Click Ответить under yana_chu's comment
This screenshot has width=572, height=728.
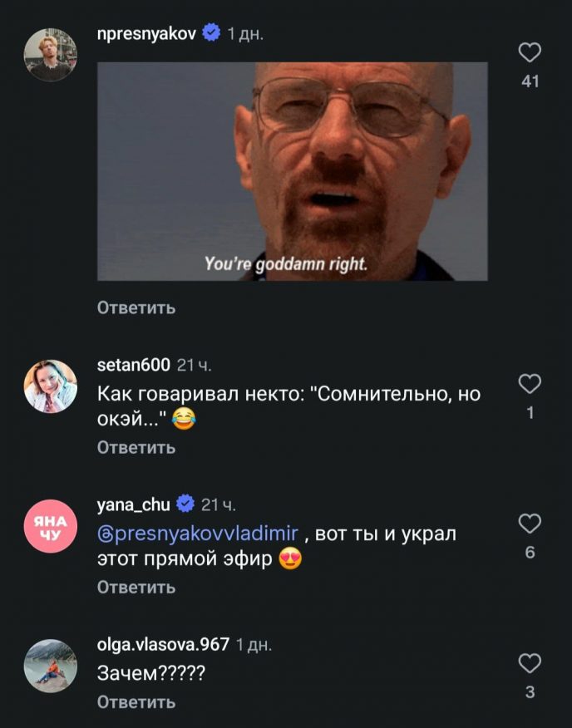pos(136,588)
